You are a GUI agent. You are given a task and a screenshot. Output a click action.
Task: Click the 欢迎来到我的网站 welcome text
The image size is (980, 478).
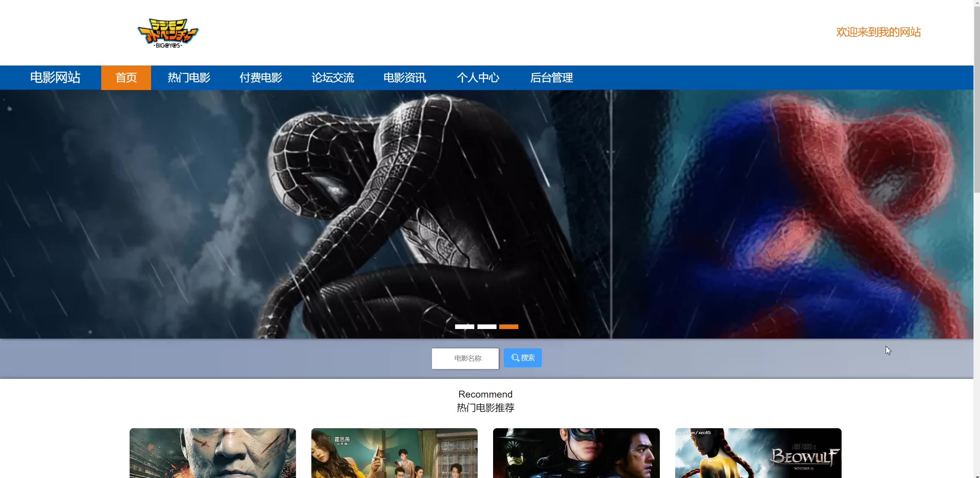pos(878,32)
